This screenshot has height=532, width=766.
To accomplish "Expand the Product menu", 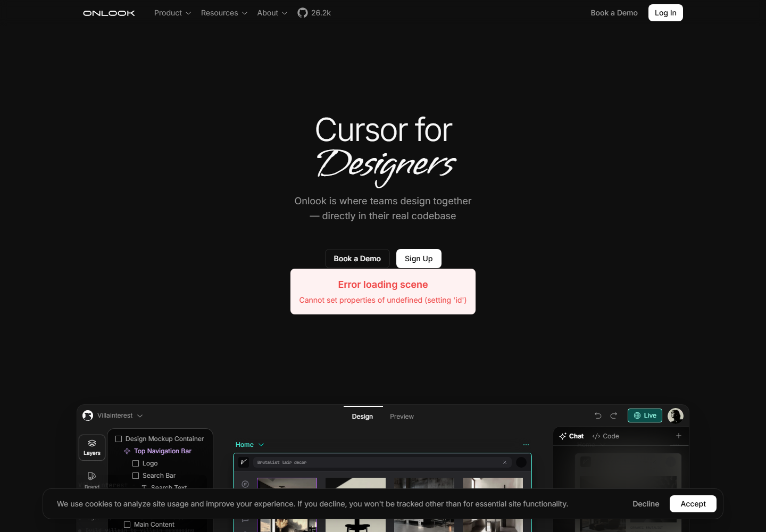I will [x=172, y=13].
